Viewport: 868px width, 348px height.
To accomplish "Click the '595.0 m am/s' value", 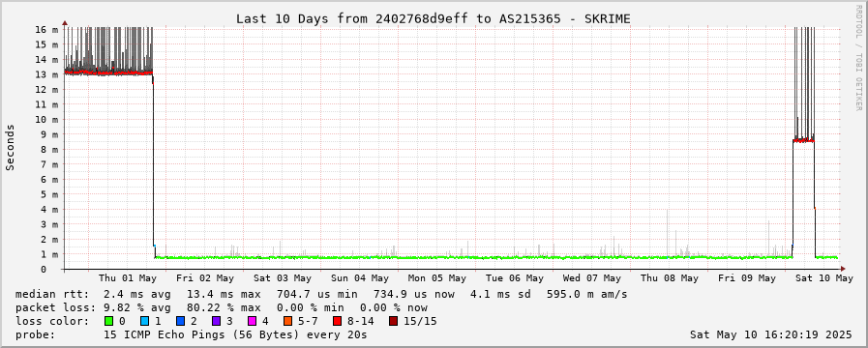I will click(586, 294).
